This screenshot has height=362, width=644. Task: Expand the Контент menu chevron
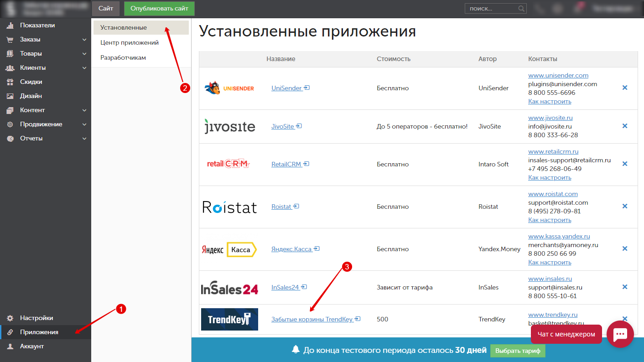(84, 110)
